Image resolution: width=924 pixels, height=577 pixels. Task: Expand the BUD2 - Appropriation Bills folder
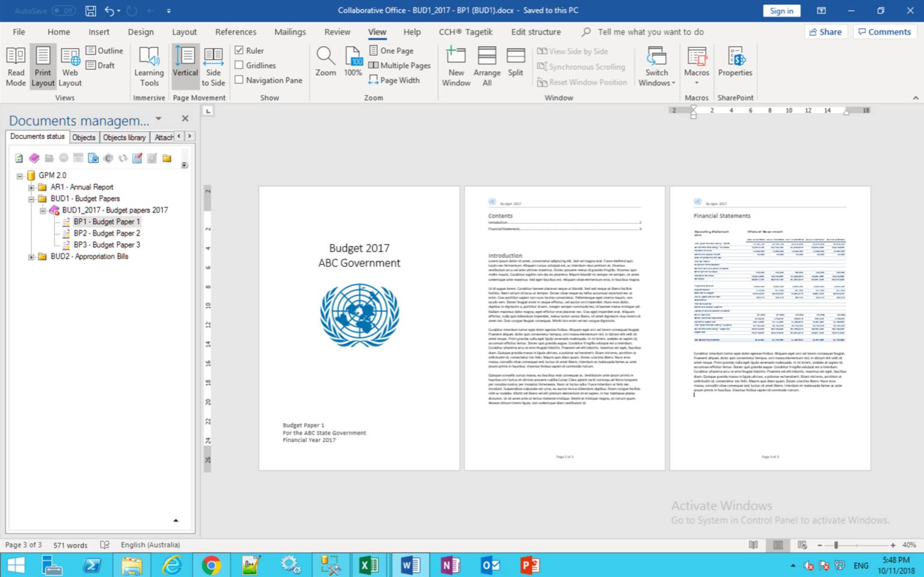(31, 257)
